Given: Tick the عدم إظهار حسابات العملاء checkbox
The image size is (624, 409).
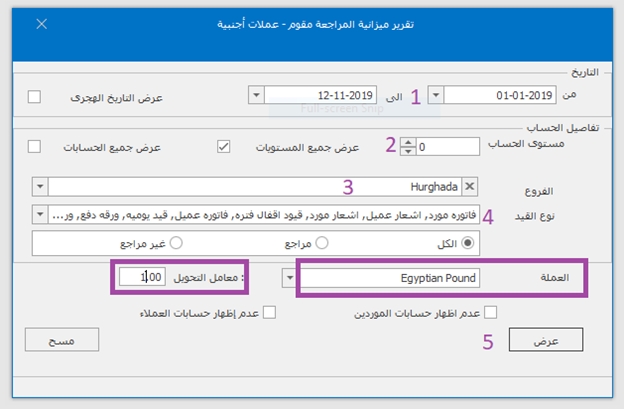Looking at the screenshot, I should [269, 313].
